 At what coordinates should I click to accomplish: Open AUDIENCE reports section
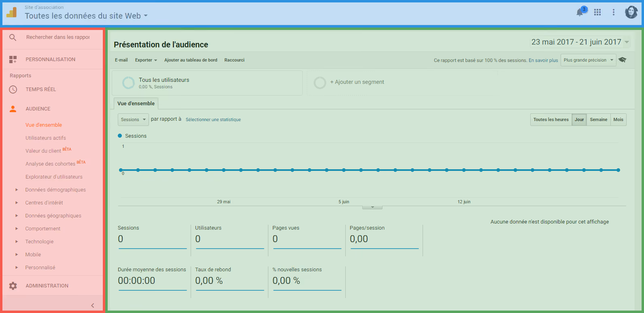click(x=38, y=109)
